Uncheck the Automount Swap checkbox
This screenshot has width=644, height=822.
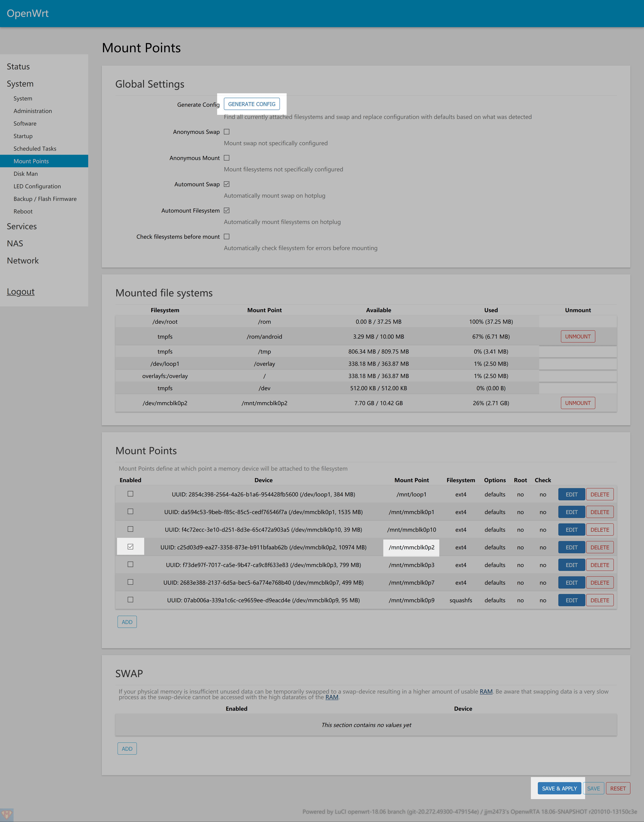227,184
